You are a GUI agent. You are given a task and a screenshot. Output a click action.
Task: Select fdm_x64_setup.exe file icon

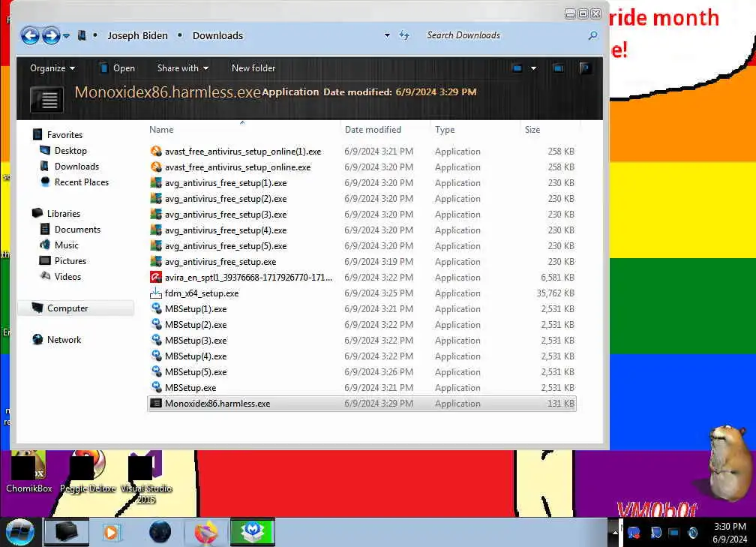[156, 293]
